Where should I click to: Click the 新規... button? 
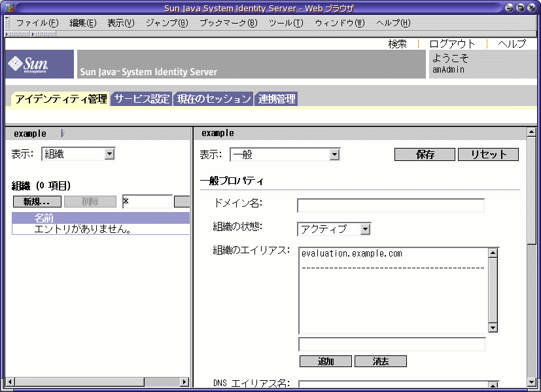point(37,202)
